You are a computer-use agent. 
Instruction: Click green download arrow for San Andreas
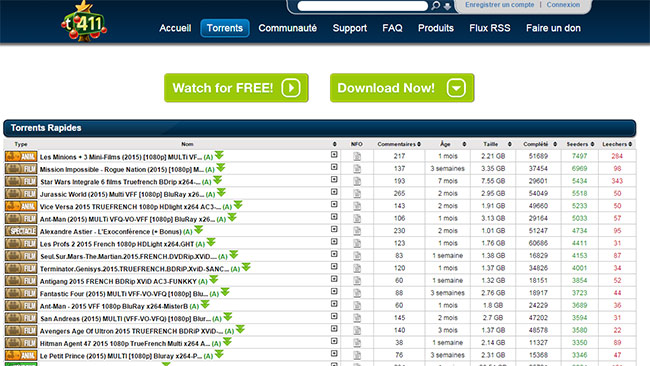click(x=228, y=317)
